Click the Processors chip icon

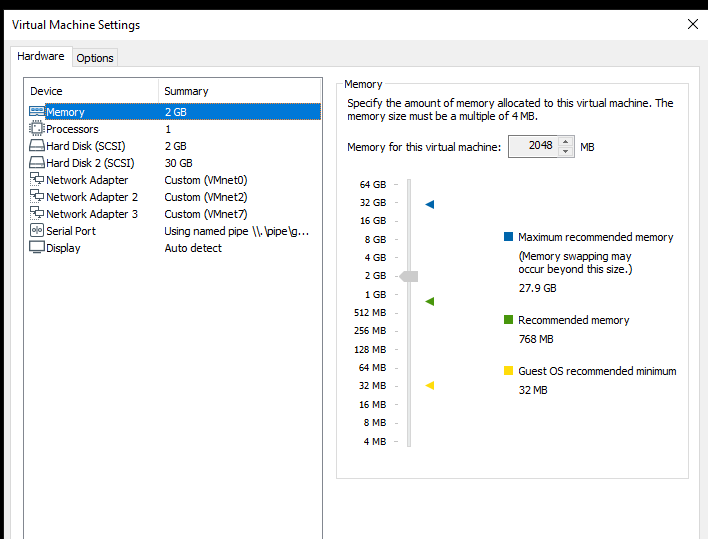(37, 129)
